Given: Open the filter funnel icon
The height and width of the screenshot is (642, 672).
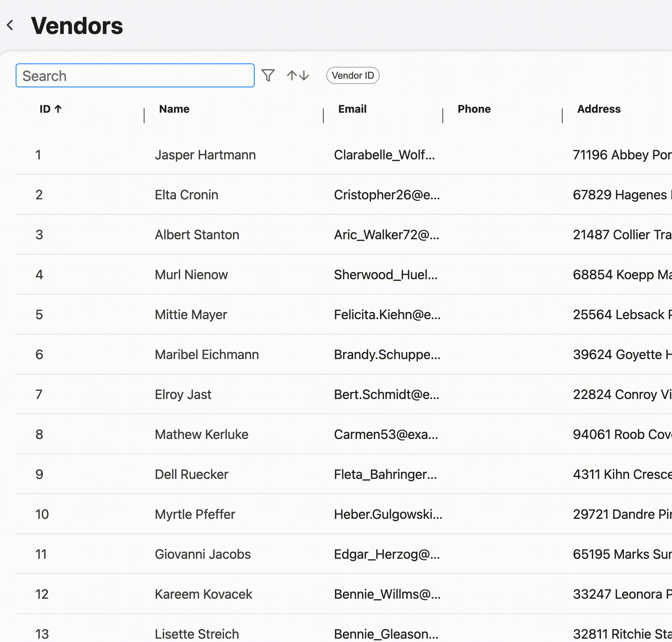Looking at the screenshot, I should point(268,75).
